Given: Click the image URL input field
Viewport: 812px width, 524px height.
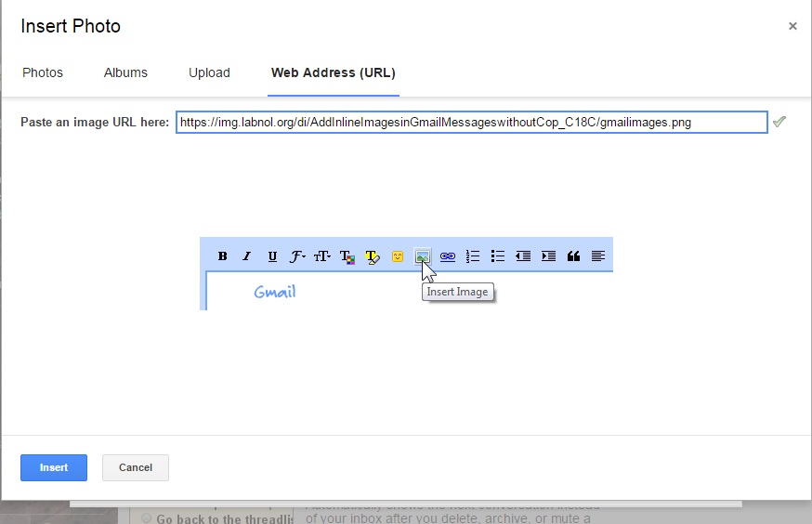Looking at the screenshot, I should [471, 123].
